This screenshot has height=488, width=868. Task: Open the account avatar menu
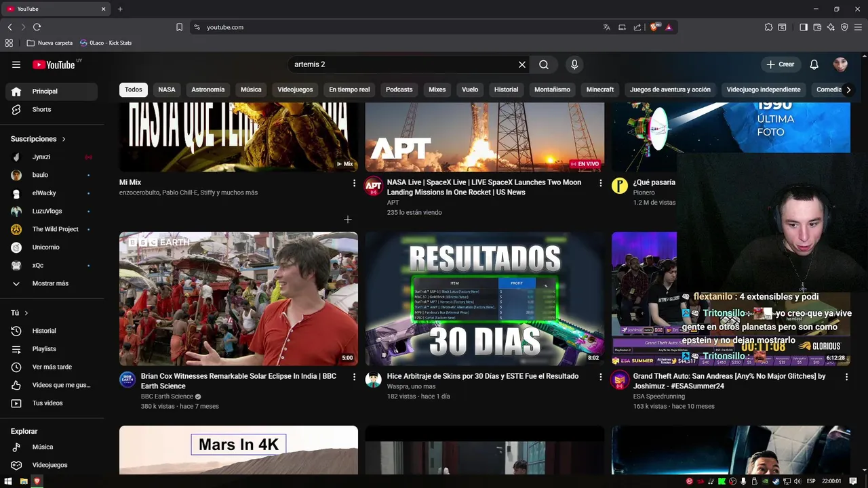(840, 64)
